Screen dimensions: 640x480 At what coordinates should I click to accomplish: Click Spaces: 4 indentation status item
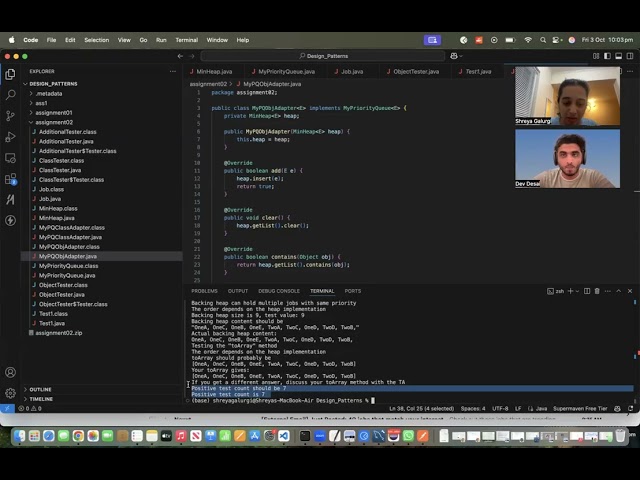(473, 408)
